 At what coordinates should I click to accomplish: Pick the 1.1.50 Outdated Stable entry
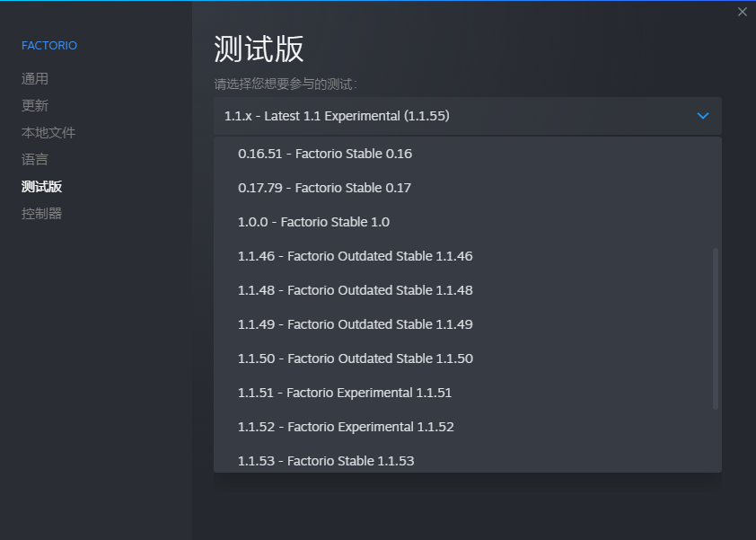tap(355, 359)
